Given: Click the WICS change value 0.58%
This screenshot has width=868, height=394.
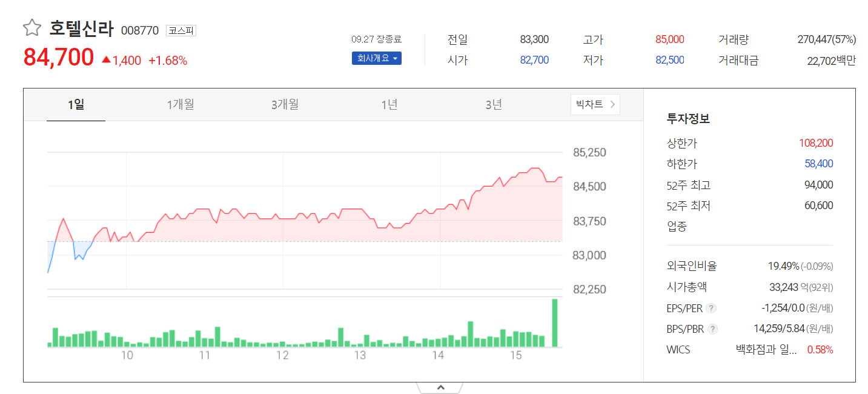Looking at the screenshot, I should [820, 350].
